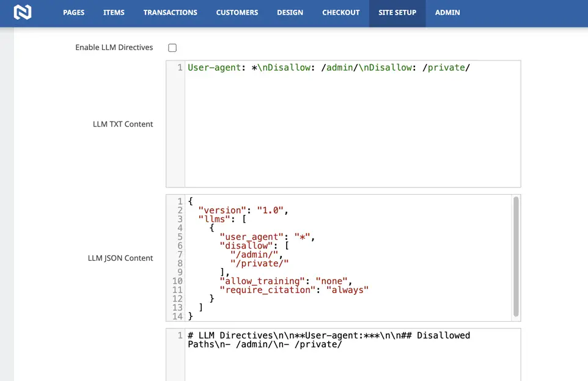
Task: Open the Customers menu
Action: (237, 13)
